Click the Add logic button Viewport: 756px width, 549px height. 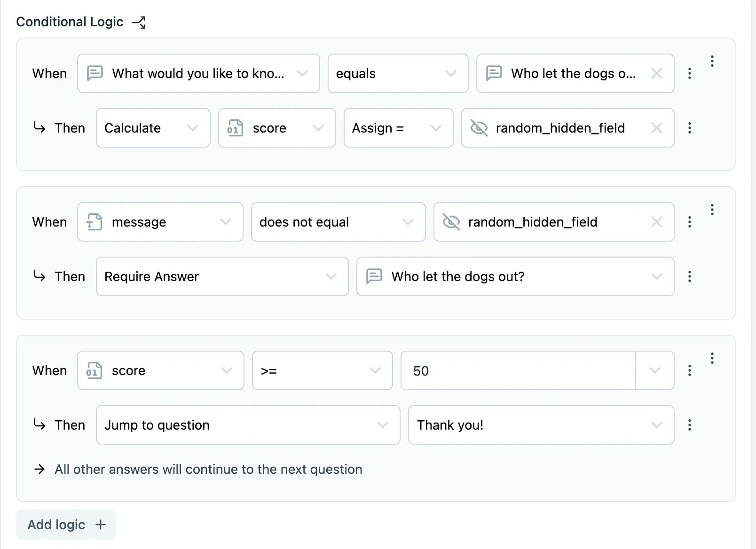[66, 525]
